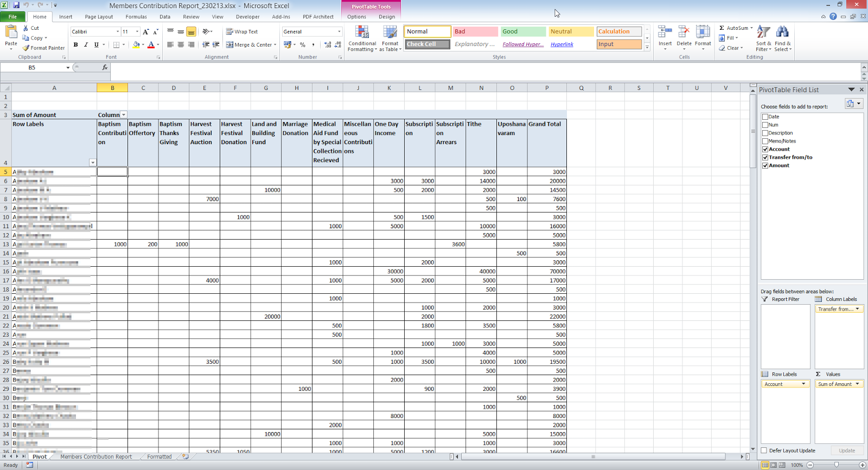Switch to the Insert ribbon tab

66,17
